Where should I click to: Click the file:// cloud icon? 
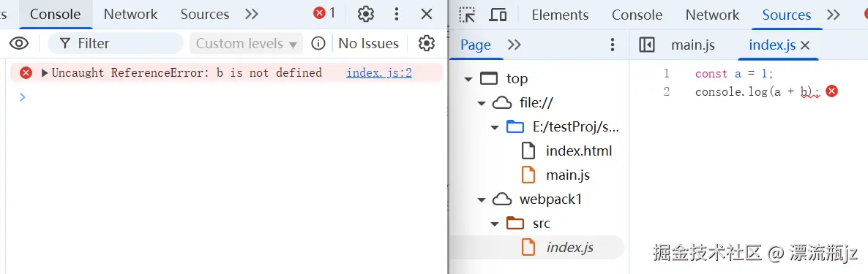pos(502,103)
